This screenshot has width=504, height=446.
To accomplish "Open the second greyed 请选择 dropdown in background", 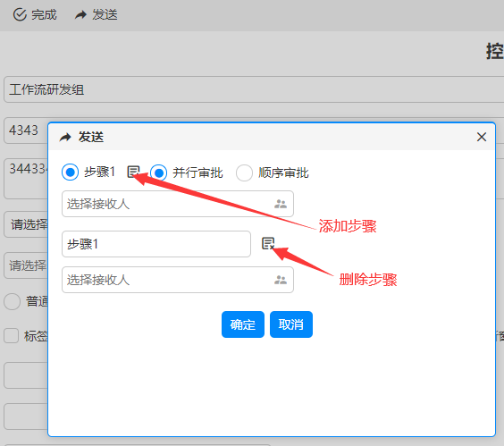I will [x=26, y=265].
